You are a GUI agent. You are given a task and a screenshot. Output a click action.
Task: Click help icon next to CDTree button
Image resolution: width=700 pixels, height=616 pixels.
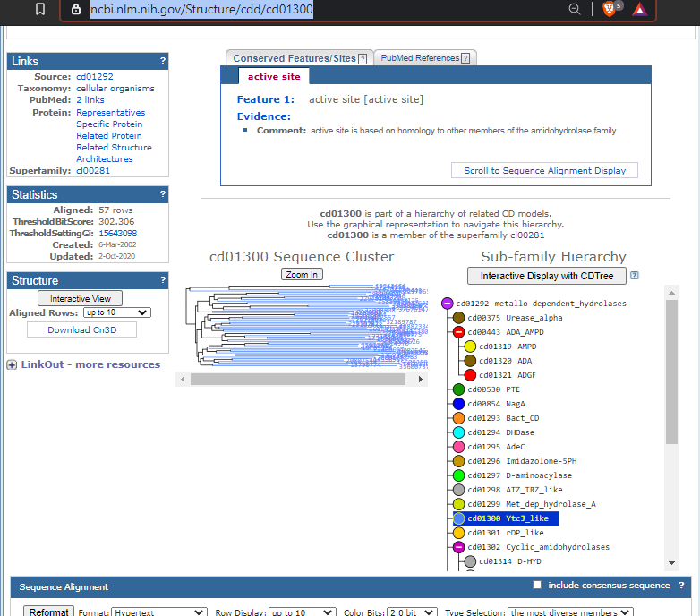point(635,276)
